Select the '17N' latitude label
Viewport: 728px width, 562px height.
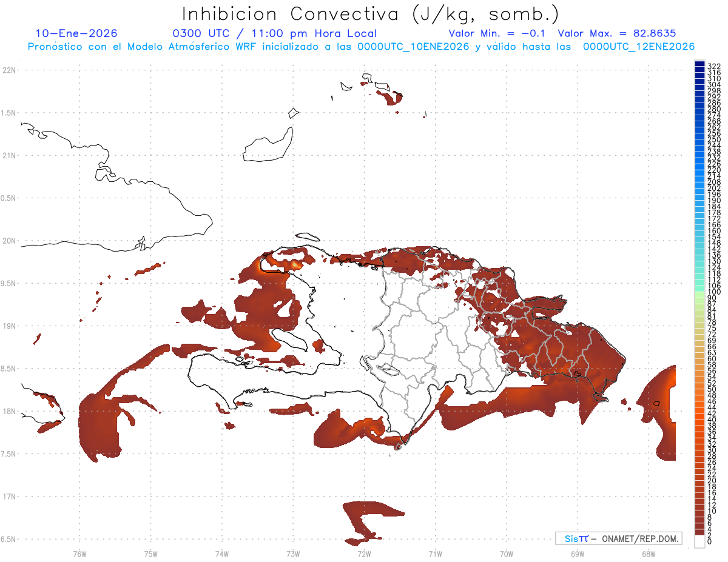10,497
